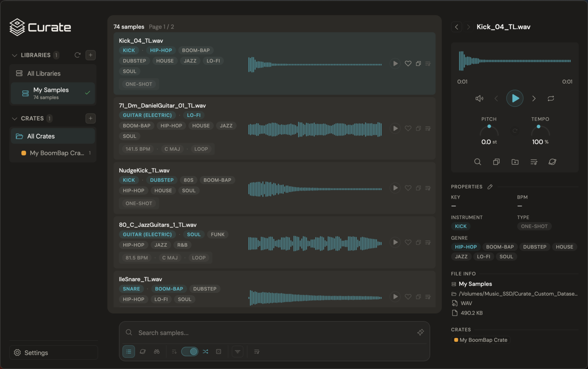Image resolution: width=588 pixels, height=369 pixels.
Task: Add Kick_04_TL.wav to a folder via folder-plus icon
Action: pyautogui.click(x=515, y=162)
